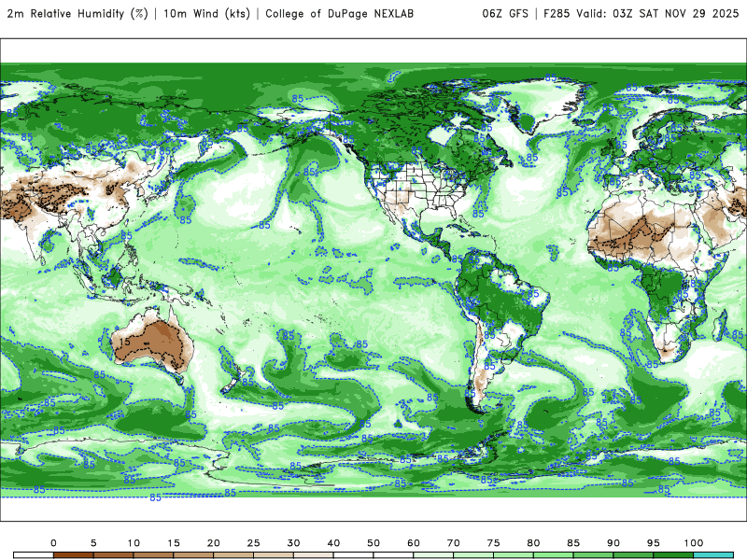Viewport: 747px width, 560px height.
Task: Click the legend tick label '70'
Action: click(454, 543)
